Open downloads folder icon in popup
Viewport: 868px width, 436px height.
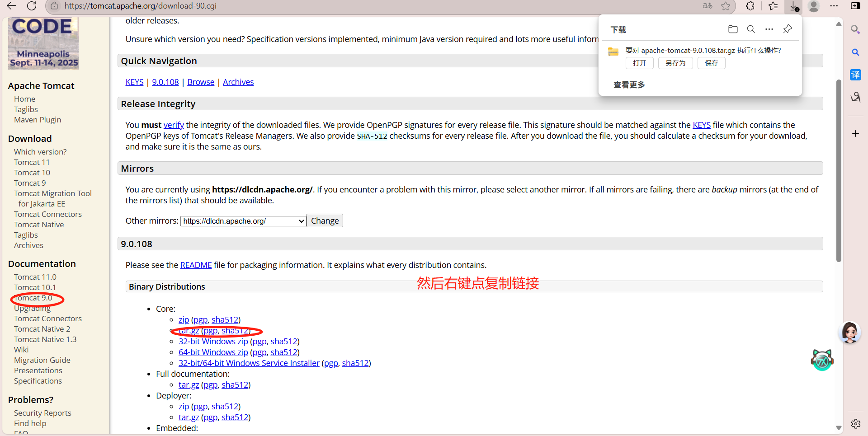(x=733, y=29)
